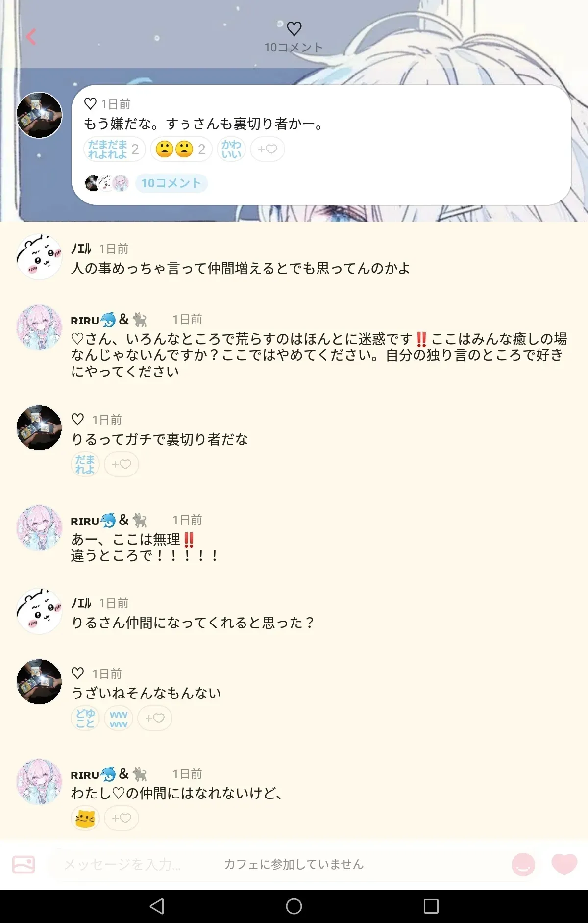Tap the pink back arrow
The image size is (588, 923).
coord(31,37)
